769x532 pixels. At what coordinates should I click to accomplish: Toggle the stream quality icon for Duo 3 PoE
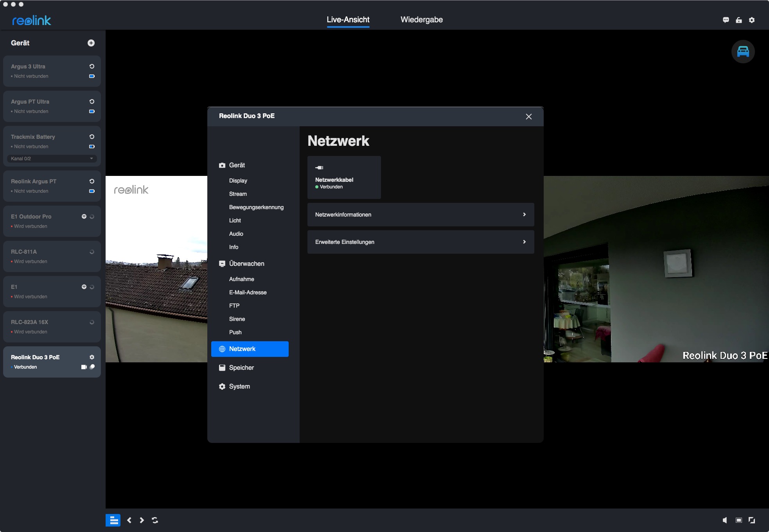pyautogui.click(x=92, y=367)
